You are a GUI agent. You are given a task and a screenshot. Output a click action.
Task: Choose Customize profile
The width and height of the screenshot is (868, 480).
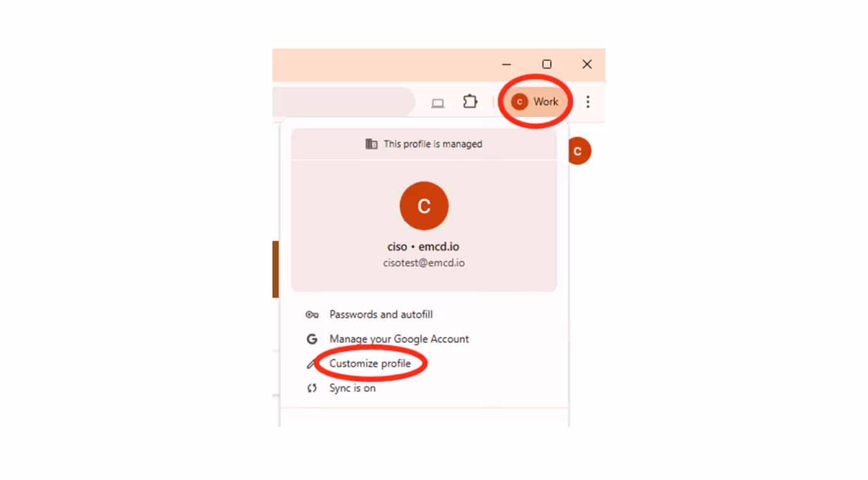(x=370, y=364)
